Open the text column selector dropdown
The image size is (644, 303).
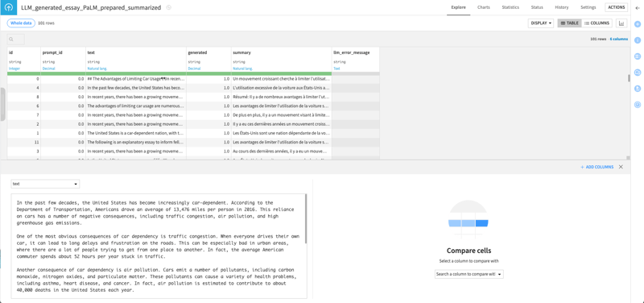click(x=45, y=184)
